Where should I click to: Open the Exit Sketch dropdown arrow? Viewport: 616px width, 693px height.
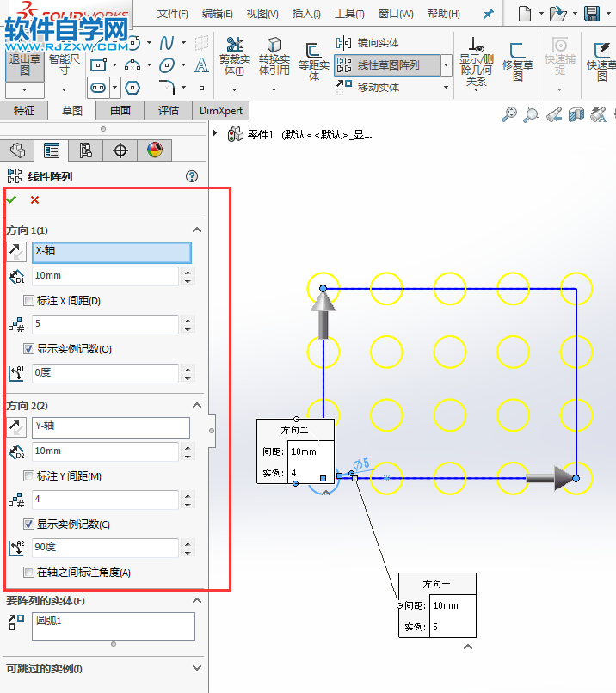(25, 89)
